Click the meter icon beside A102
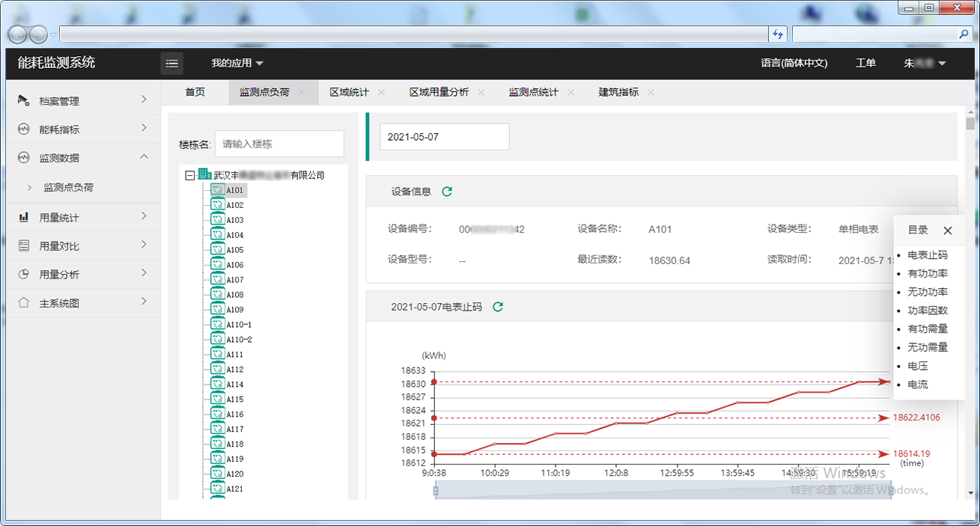This screenshot has width=980, height=526. coord(218,205)
